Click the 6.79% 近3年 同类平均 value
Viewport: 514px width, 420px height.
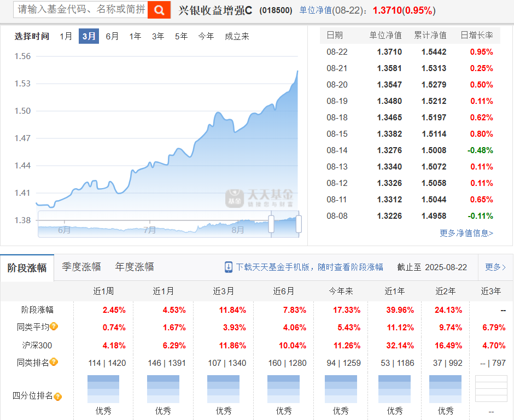494,328
